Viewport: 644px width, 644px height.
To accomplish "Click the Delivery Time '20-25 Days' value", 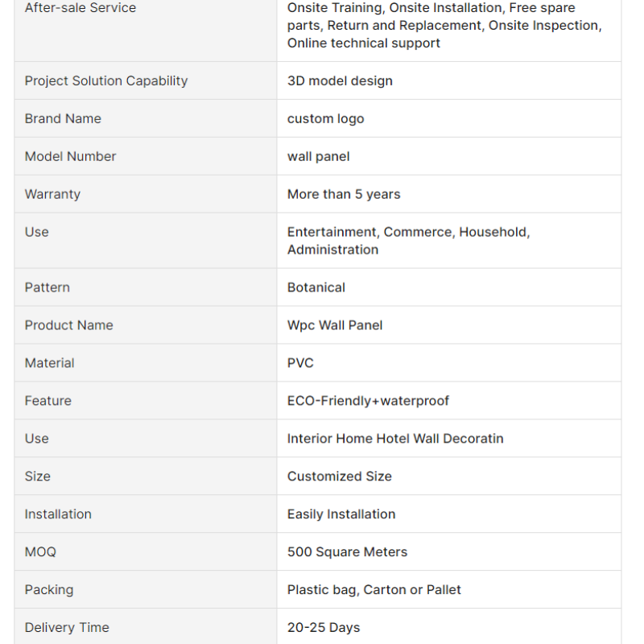I will (324, 628).
